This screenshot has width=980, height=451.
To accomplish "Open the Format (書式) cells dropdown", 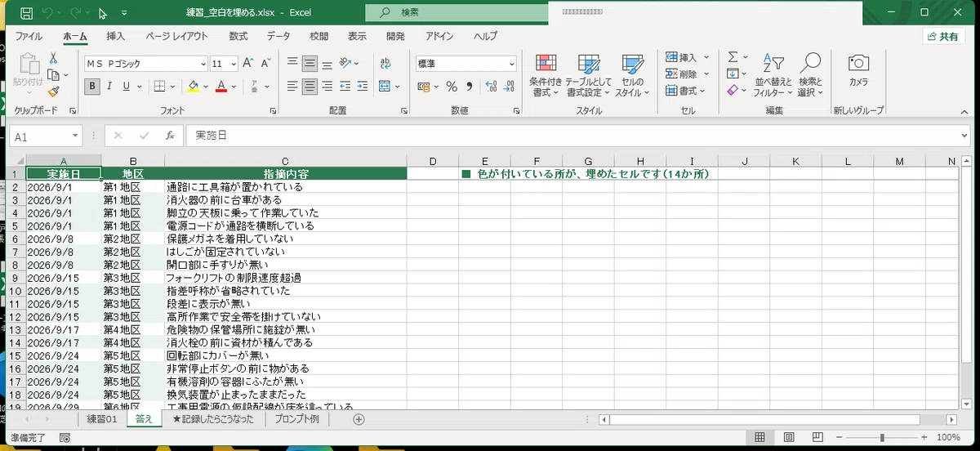I will click(685, 91).
